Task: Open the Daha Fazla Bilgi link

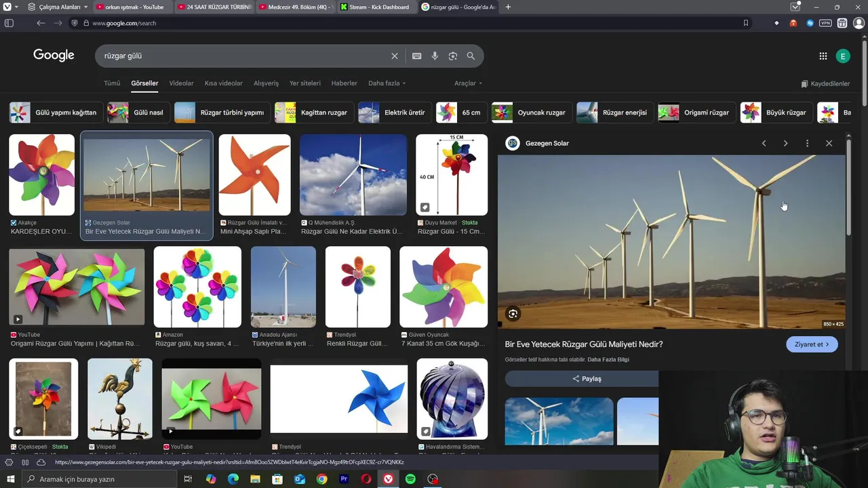Action: tap(608, 359)
